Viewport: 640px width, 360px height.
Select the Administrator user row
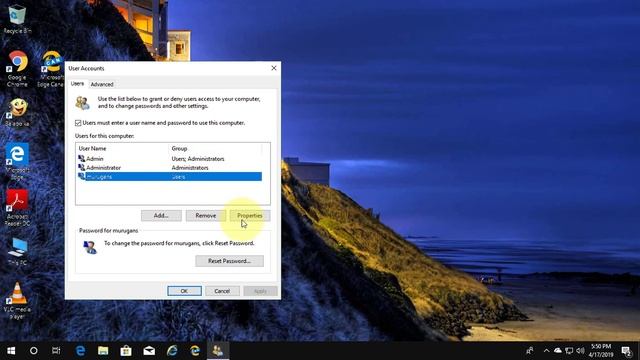[169, 168]
